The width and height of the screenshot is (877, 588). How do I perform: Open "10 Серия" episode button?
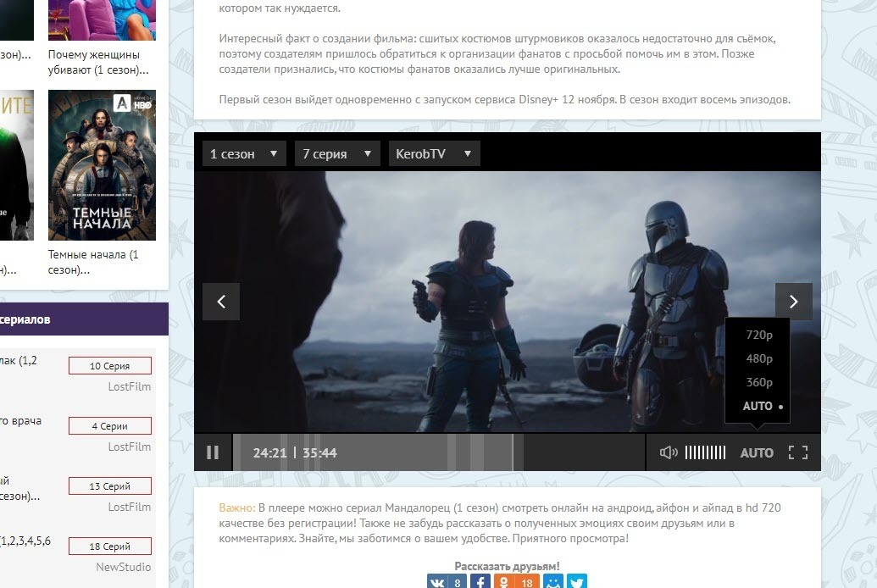(109, 366)
